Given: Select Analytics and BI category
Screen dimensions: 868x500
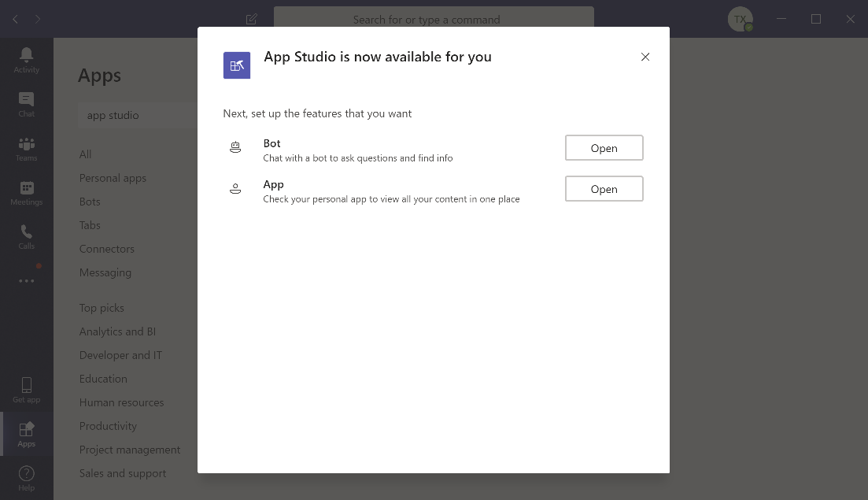Looking at the screenshot, I should 117,331.
